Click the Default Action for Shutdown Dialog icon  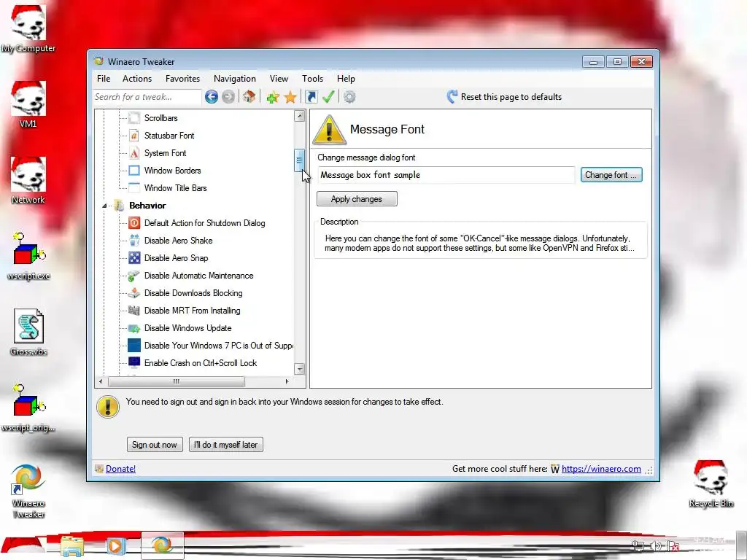(134, 223)
